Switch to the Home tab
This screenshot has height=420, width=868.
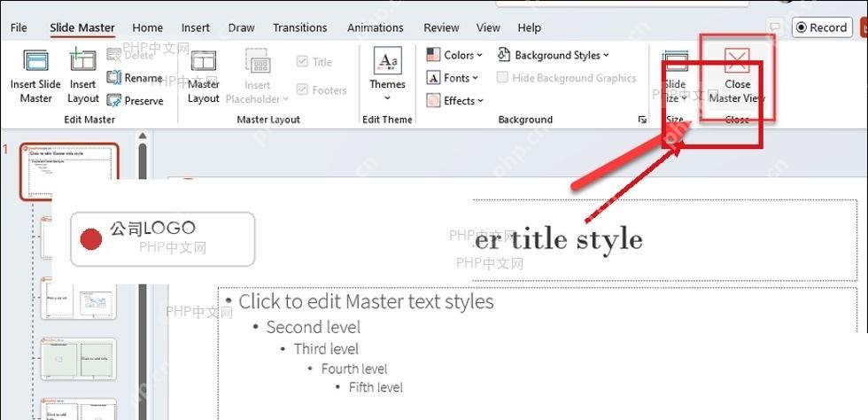148,27
